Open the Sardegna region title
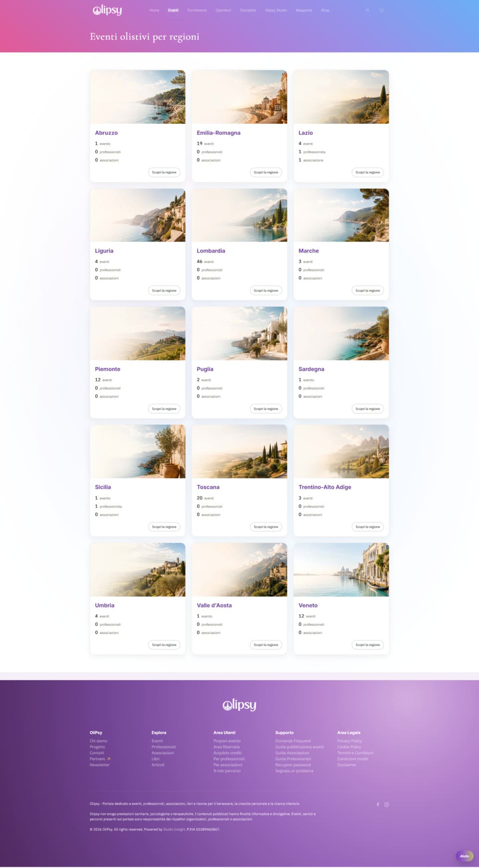Screen dimensions: 479x868 (x=311, y=369)
